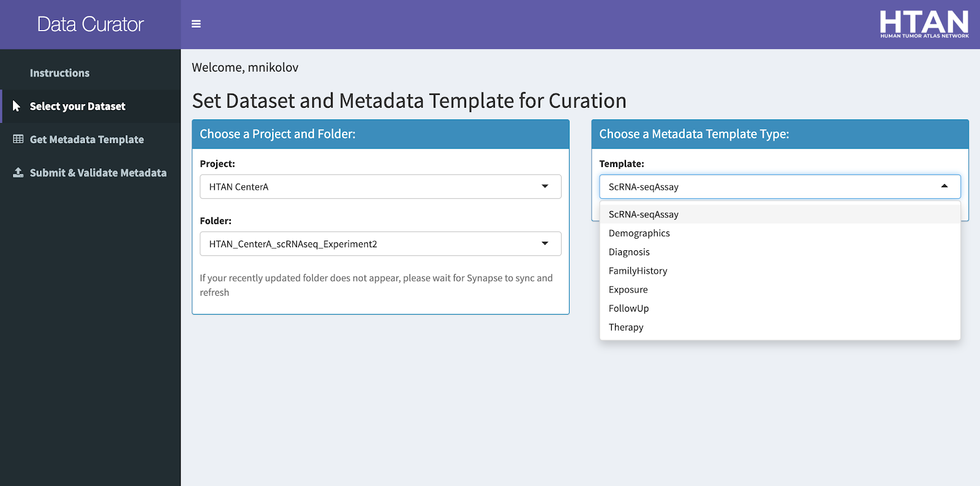This screenshot has width=980, height=486.
Task: Click the Synapse sync help note
Action: pos(376,285)
